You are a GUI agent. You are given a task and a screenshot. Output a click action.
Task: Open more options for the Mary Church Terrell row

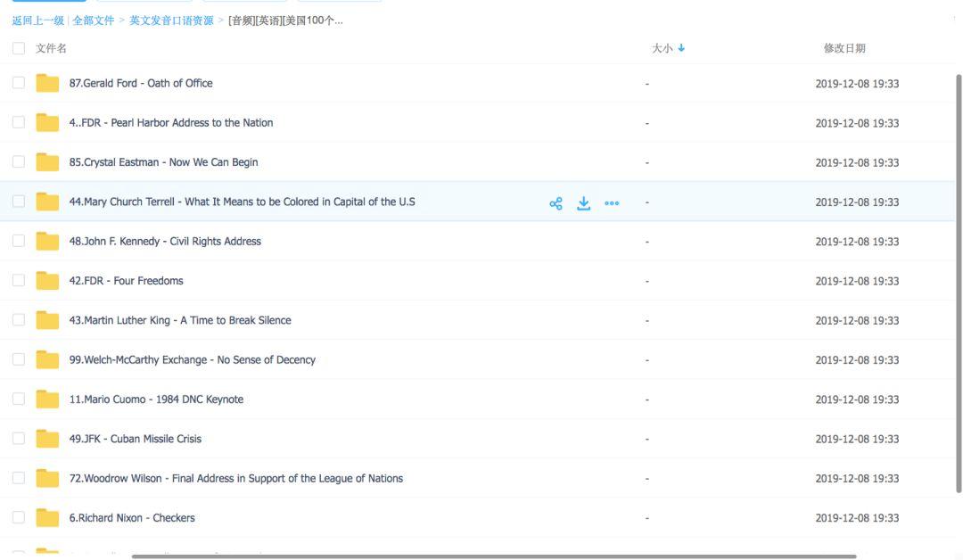click(612, 203)
